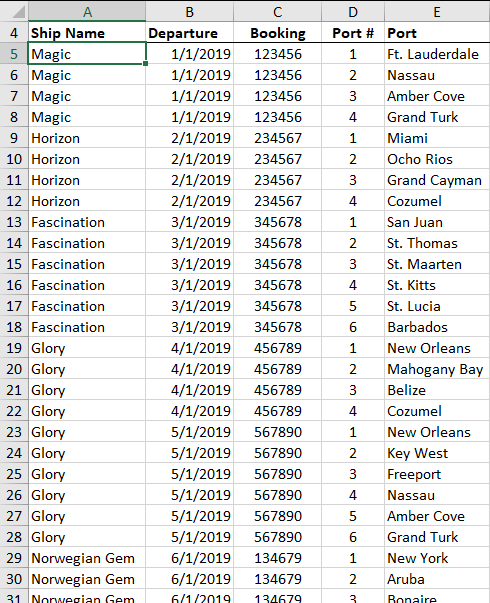The height and width of the screenshot is (603, 490).
Task: Click the cell containing Ft. Lauderdale
Action: (x=437, y=54)
